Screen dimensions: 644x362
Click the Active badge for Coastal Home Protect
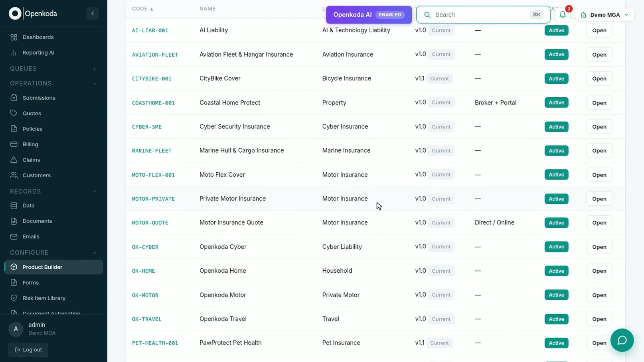tap(556, 102)
